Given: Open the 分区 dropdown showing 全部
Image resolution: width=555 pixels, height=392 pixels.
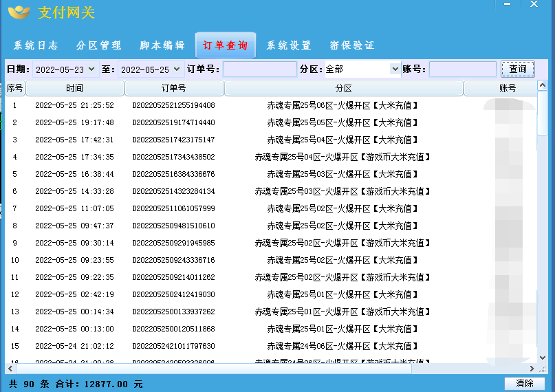Looking at the screenshot, I should tap(395, 69).
